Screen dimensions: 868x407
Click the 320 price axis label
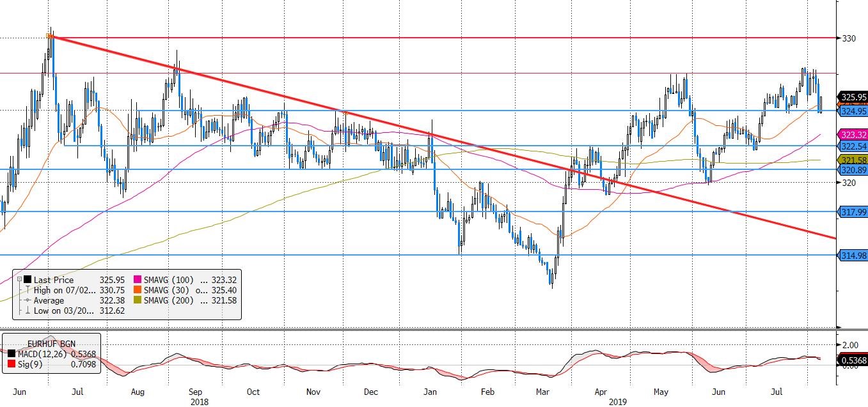click(849, 183)
